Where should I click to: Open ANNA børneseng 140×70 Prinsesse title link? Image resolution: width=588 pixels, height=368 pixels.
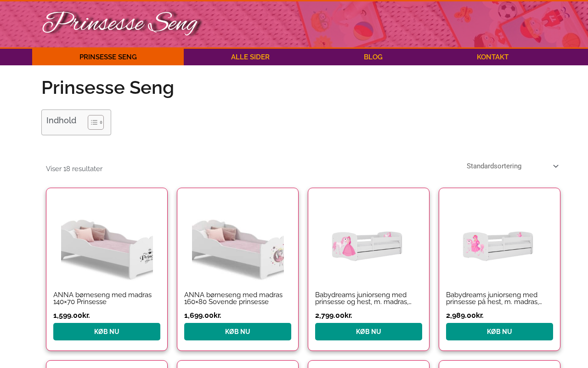(x=102, y=298)
